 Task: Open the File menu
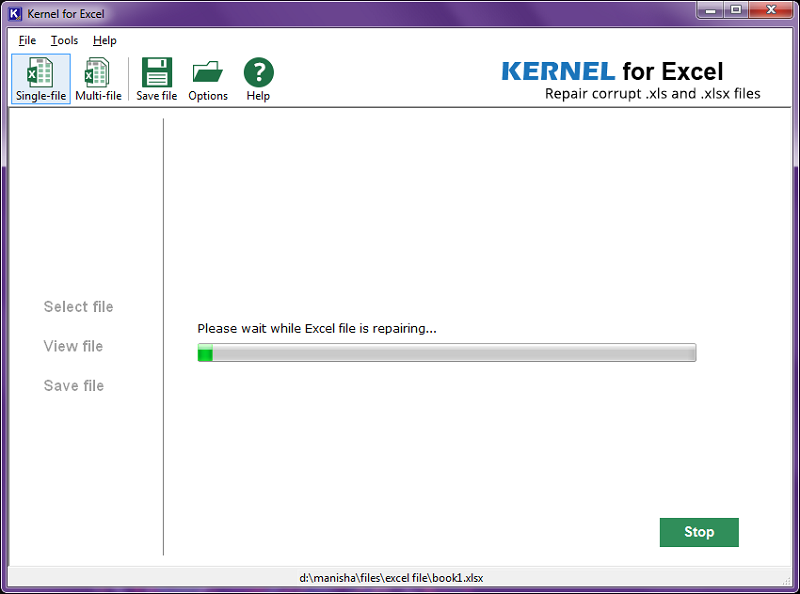27,40
